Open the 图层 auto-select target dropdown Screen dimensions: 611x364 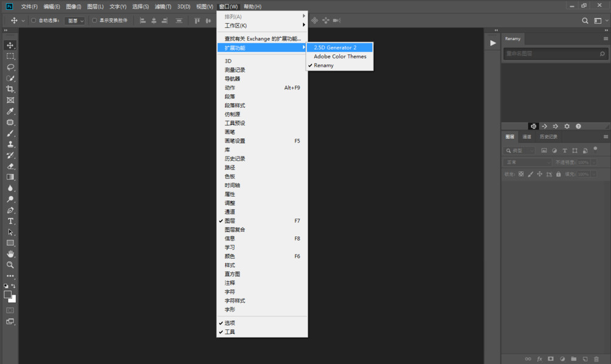[76, 21]
